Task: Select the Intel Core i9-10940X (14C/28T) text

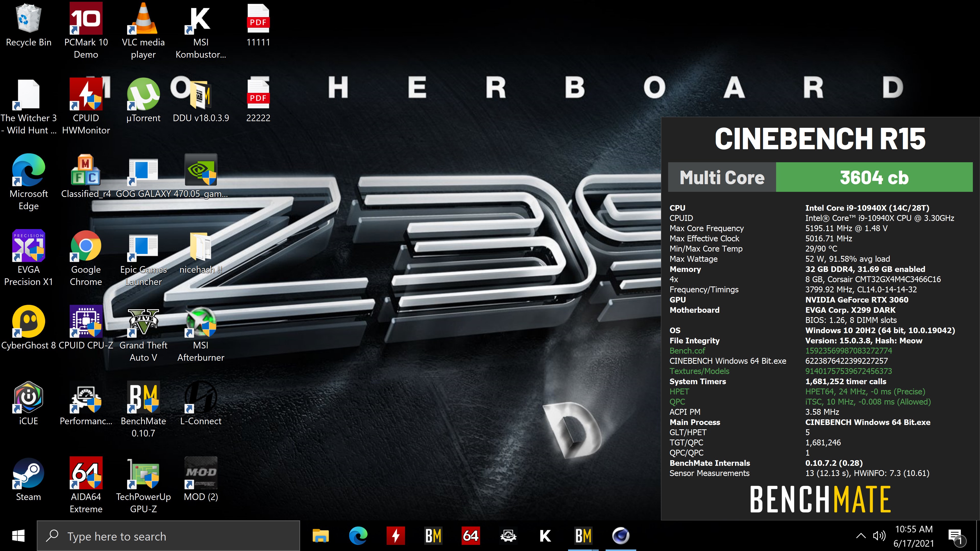Action: (x=867, y=208)
